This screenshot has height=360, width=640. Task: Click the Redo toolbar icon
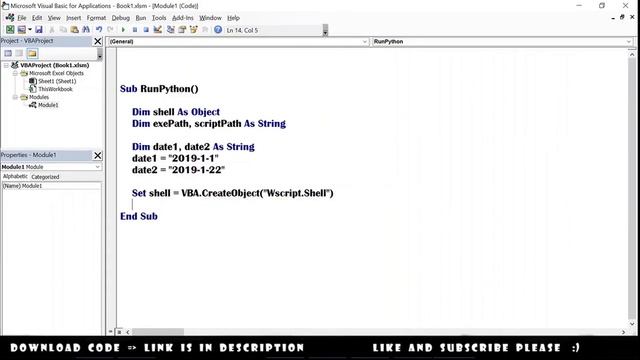[110, 30]
